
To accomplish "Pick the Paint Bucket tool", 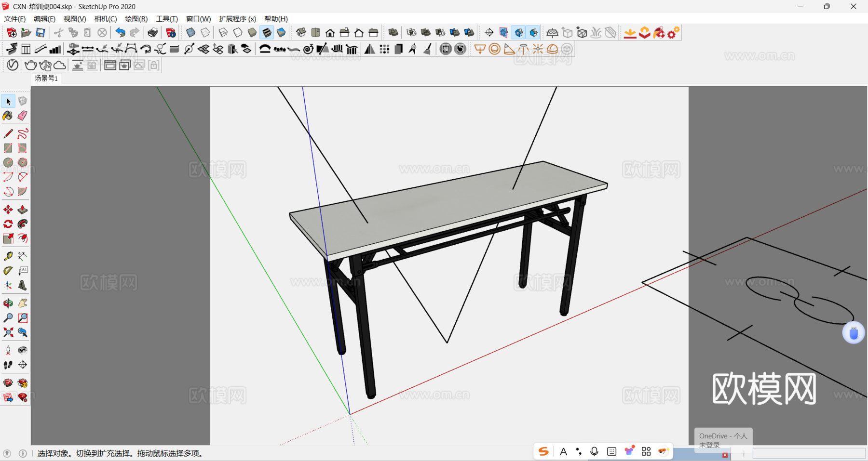I will click(x=8, y=116).
